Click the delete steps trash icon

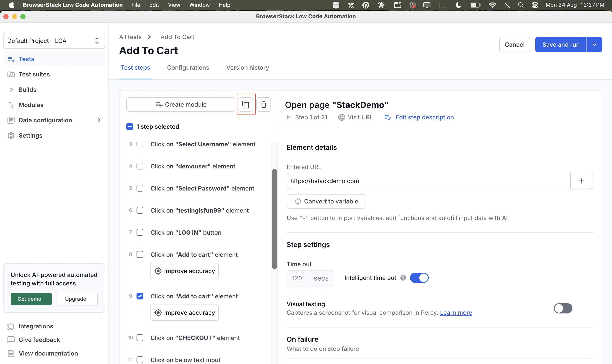263,104
